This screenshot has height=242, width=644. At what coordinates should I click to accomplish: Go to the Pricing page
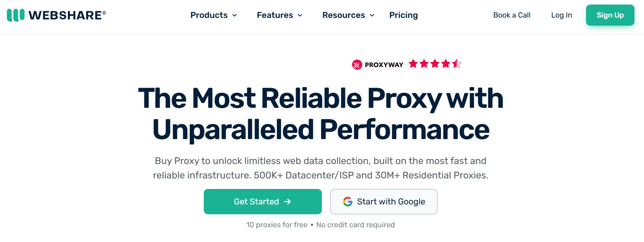point(403,15)
